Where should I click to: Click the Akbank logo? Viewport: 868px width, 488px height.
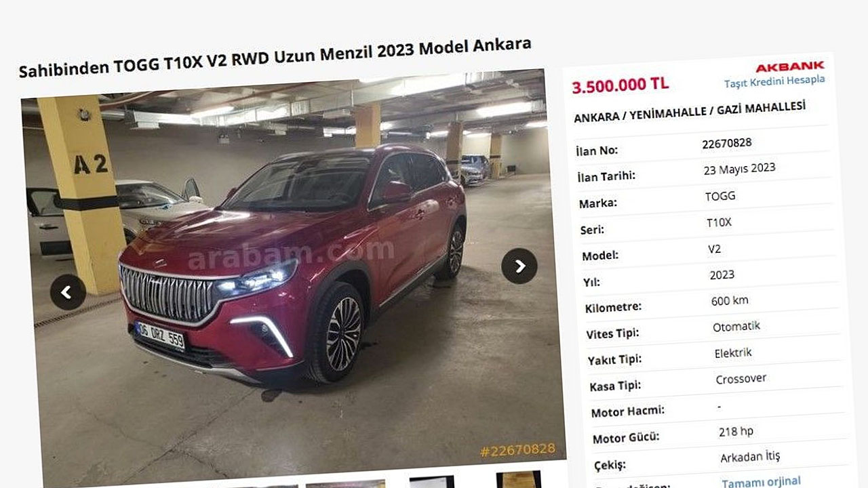[x=790, y=67]
